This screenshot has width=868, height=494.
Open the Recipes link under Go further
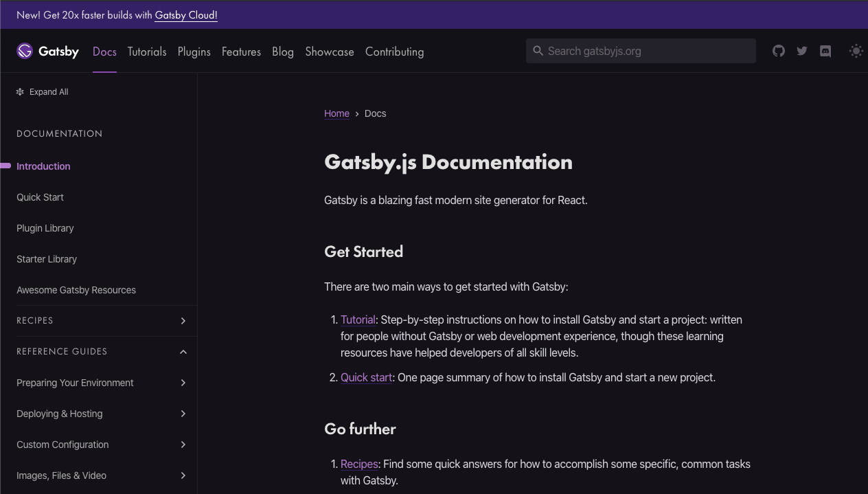(359, 464)
